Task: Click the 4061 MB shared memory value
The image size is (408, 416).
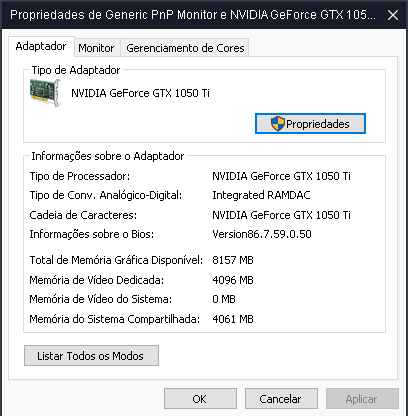Action: [233, 319]
